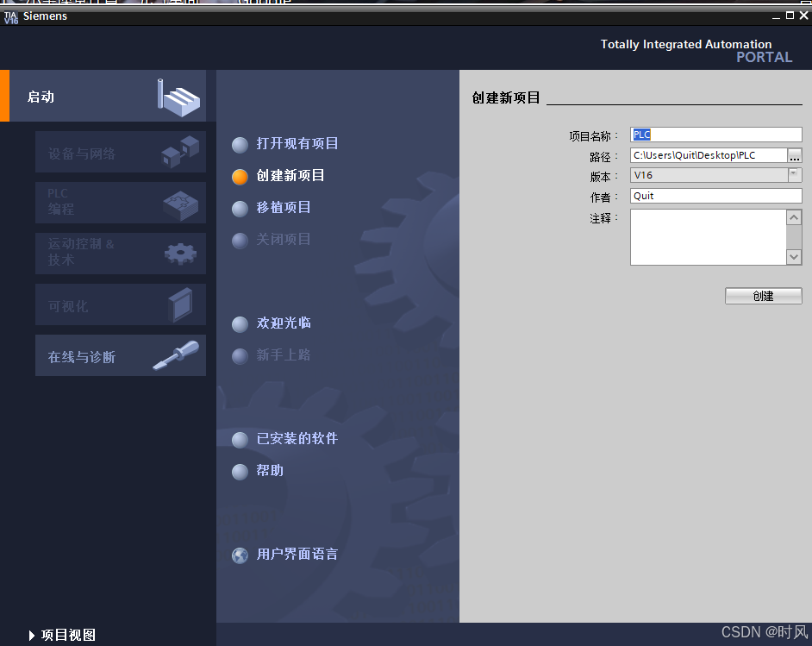
Task: Click the devices icon on 设备与网络 tile
Action: 180,152
